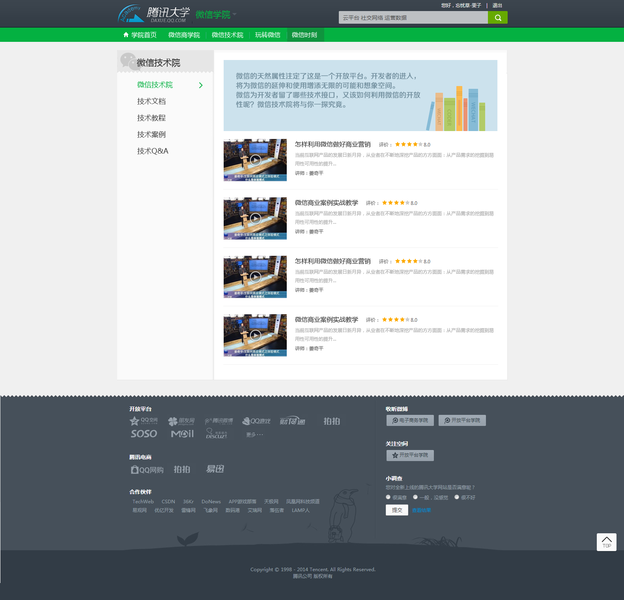The width and height of the screenshot is (624, 600).
Task: Open the Discuz logo in footer
Action: [x=216, y=434]
